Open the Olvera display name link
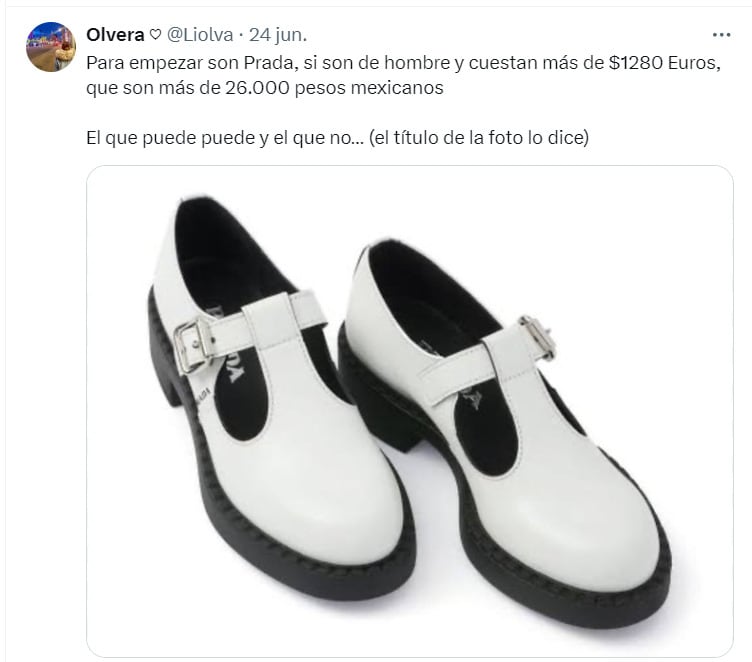The height and width of the screenshot is (662, 752). (x=115, y=35)
